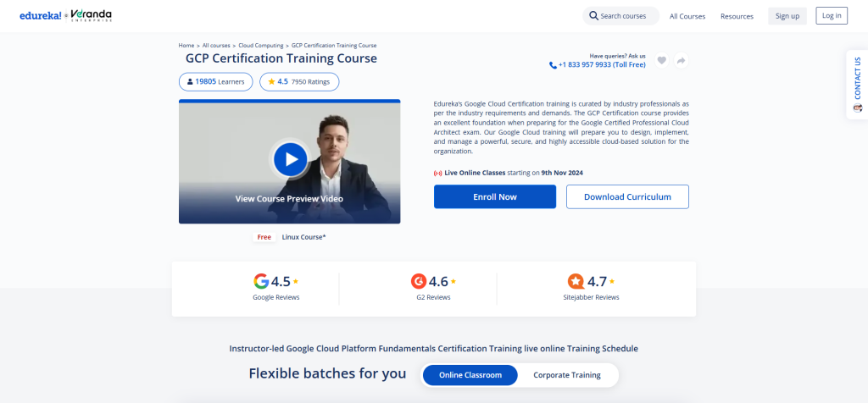This screenshot has width=868, height=403.
Task: Click the live broadcast icon
Action: [438, 173]
